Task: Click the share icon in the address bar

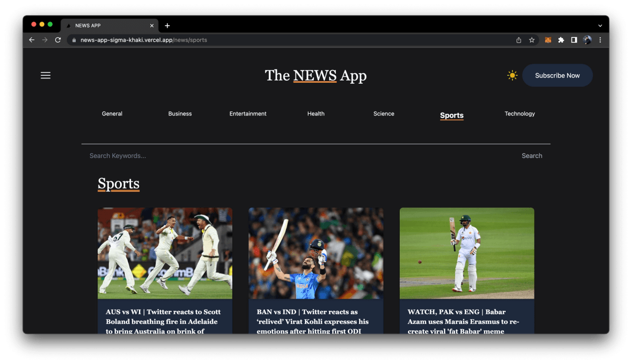Action: pos(518,40)
